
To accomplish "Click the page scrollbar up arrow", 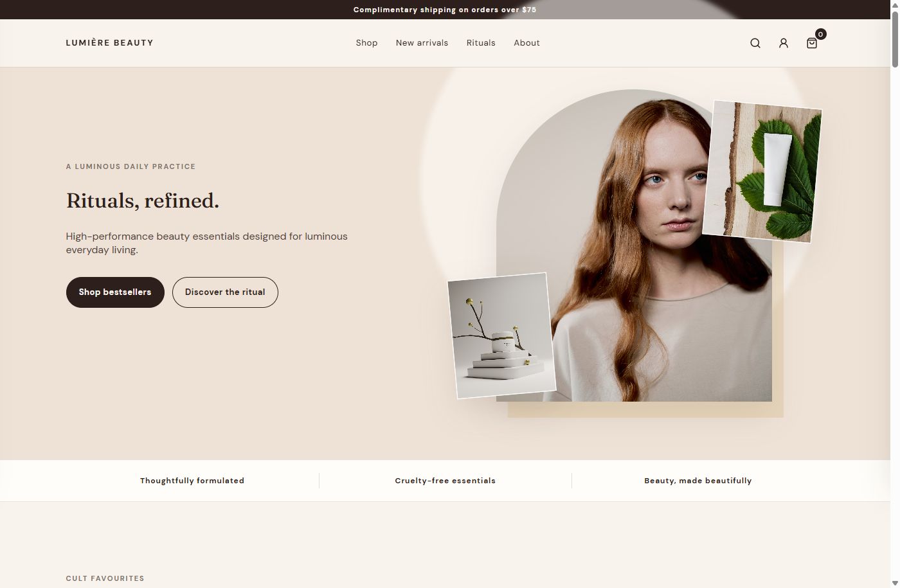I will click(894, 5).
